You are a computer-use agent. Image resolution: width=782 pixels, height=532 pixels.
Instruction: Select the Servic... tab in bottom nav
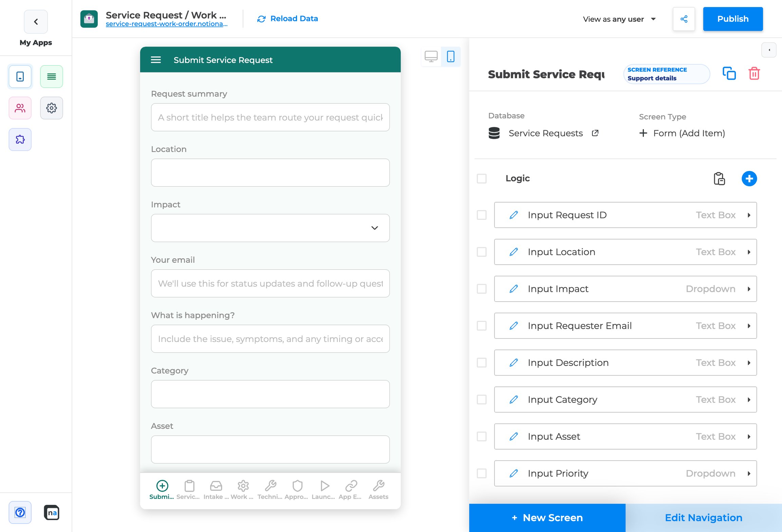tap(188, 490)
